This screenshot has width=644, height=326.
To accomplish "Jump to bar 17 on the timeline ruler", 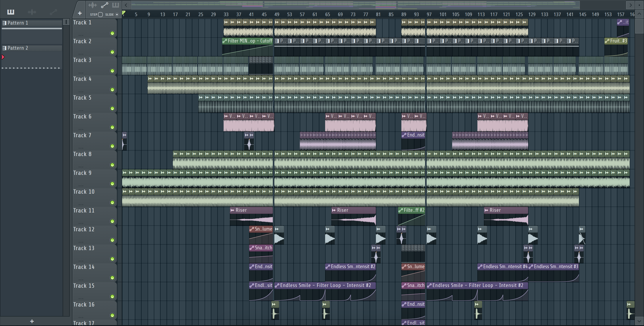I will 175,14.
